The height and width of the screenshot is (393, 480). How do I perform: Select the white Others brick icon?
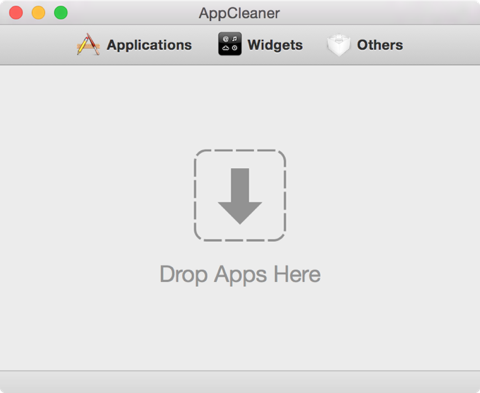pos(338,45)
